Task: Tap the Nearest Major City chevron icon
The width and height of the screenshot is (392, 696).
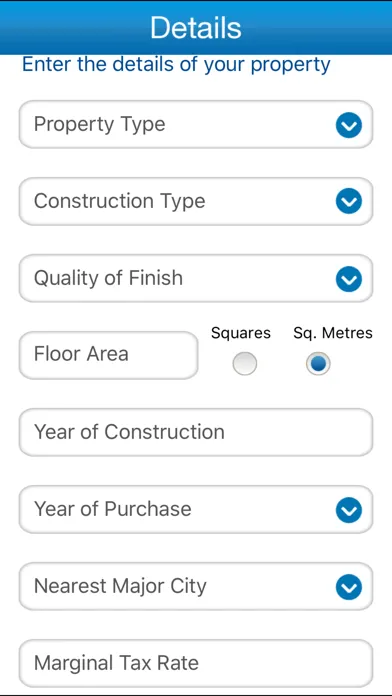Action: tap(348, 587)
